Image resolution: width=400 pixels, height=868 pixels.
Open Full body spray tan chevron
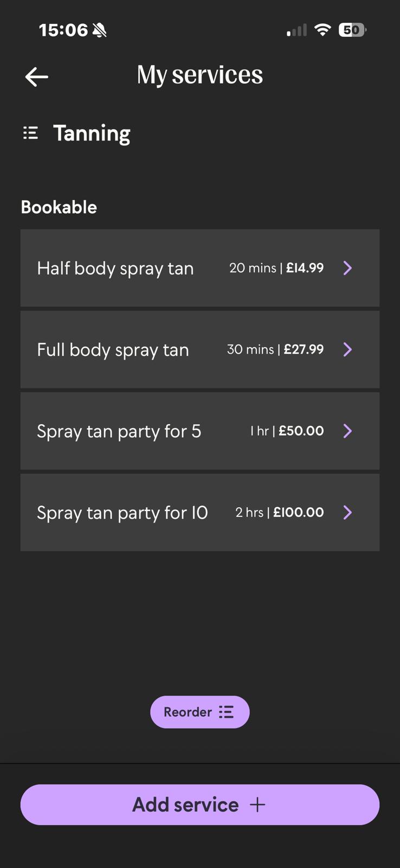click(347, 349)
